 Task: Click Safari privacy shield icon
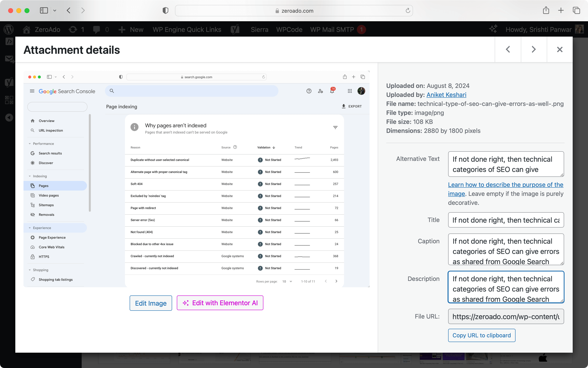click(165, 10)
